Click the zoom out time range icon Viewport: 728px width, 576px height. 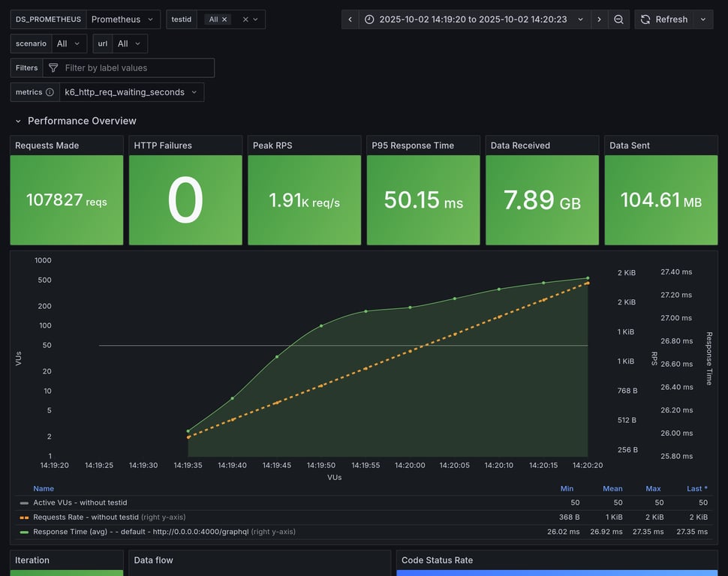(618, 19)
